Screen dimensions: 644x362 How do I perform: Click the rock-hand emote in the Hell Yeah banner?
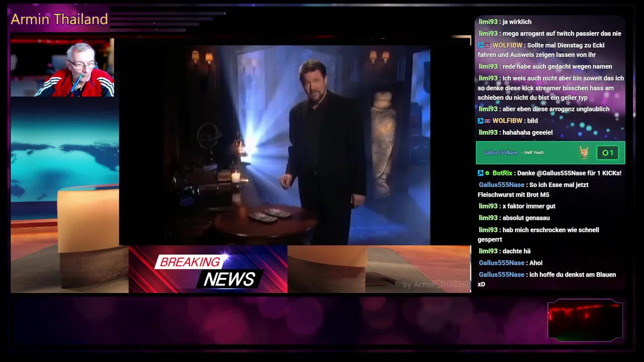coord(584,153)
